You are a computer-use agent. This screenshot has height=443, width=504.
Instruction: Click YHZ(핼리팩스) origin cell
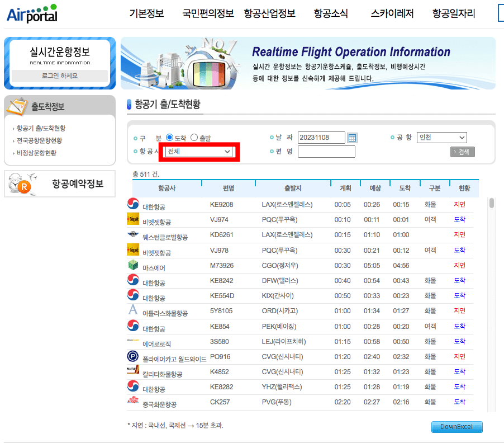[282, 387]
